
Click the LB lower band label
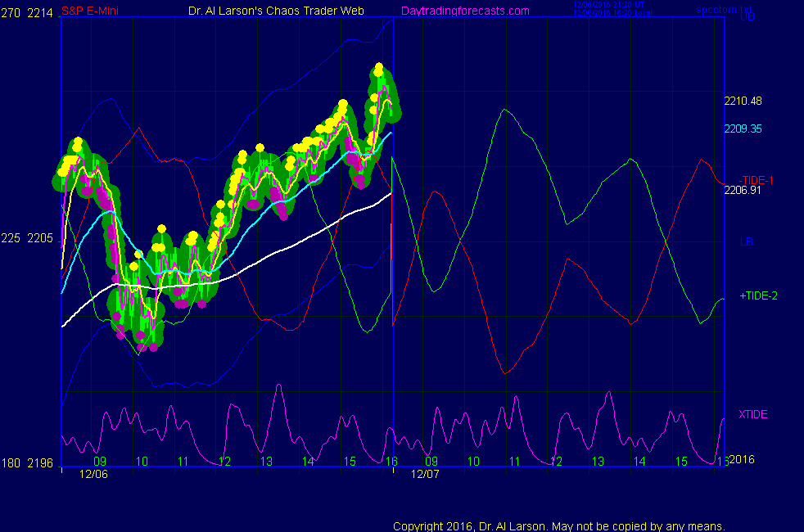(x=747, y=241)
